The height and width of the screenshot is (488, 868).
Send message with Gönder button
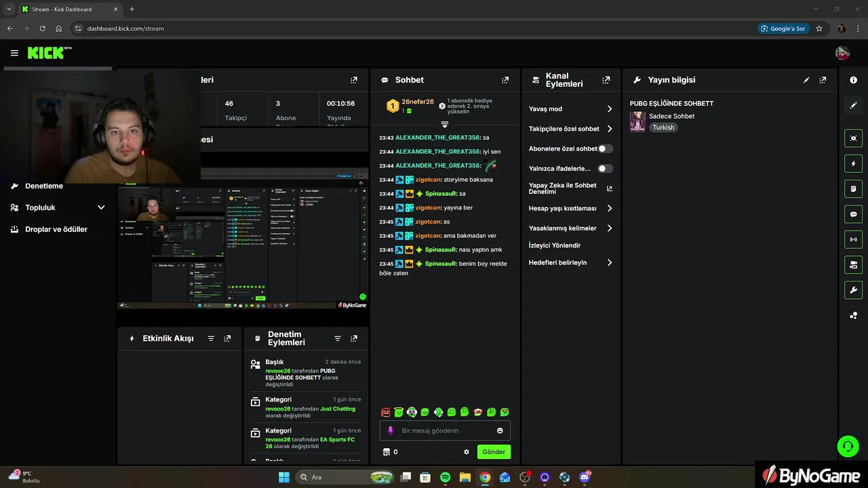point(494,452)
